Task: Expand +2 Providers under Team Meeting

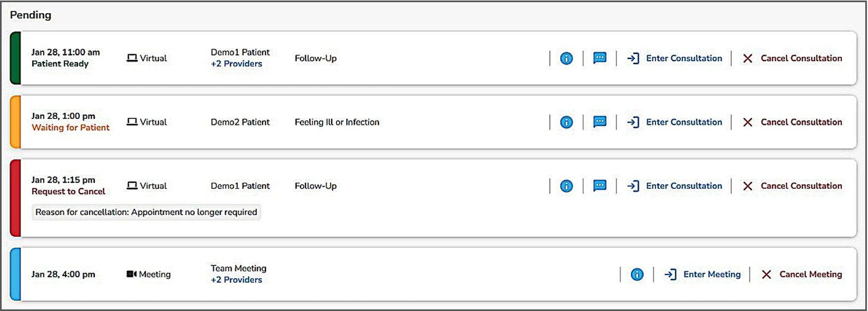Action: (x=237, y=280)
